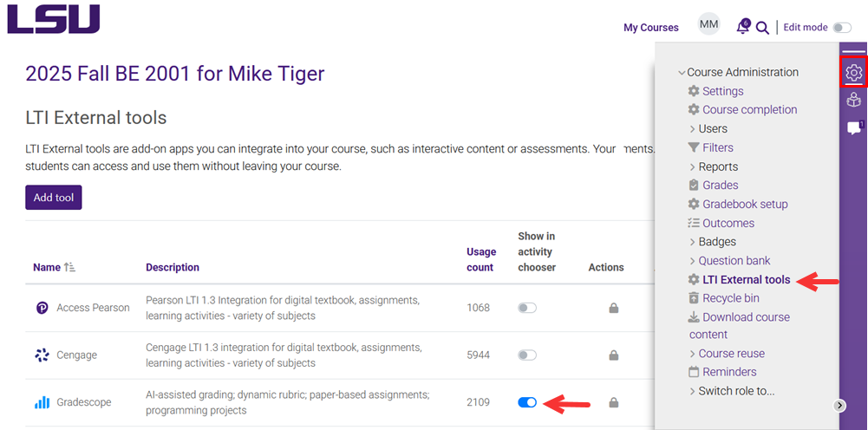Click the LSU logo
Viewport: 868px width, 430px height.
[53, 19]
